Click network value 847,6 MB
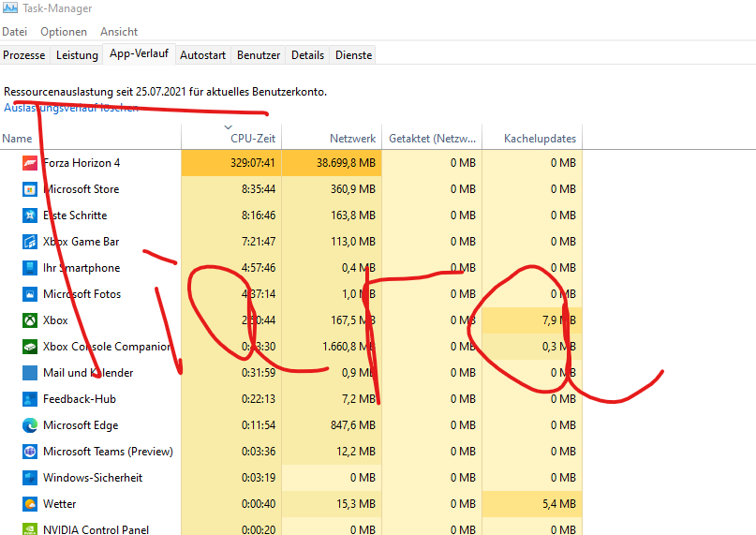This screenshot has height=535, width=756. pos(353,425)
